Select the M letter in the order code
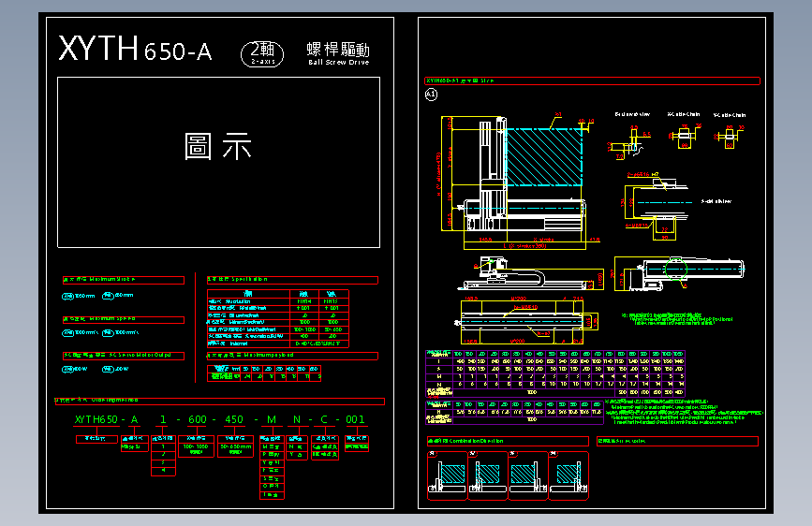Image resolution: width=812 pixels, height=526 pixels. [272, 419]
